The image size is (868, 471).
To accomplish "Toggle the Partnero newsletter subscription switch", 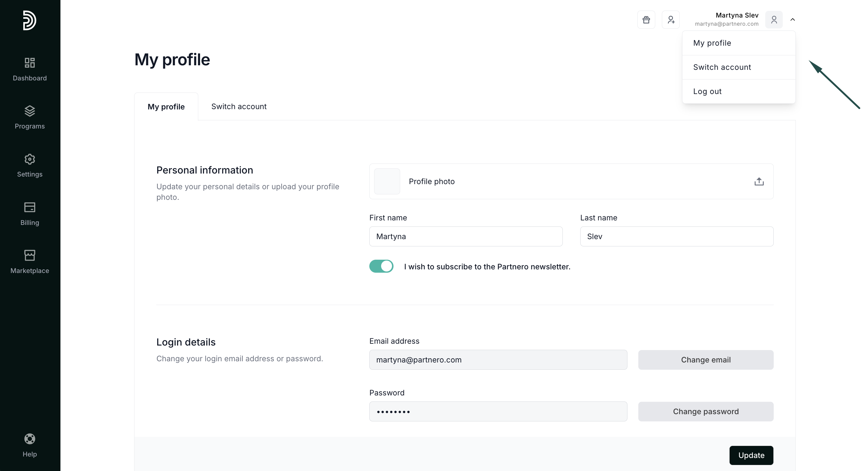I will [381, 266].
